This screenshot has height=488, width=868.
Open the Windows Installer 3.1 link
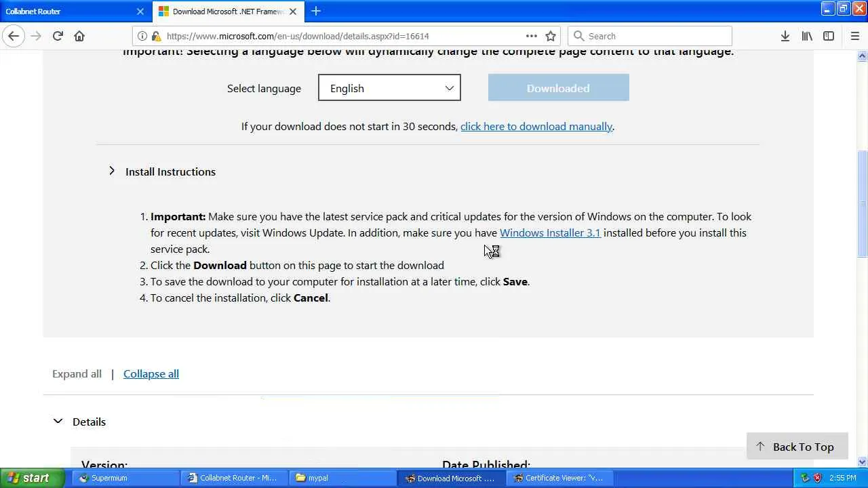click(550, 232)
